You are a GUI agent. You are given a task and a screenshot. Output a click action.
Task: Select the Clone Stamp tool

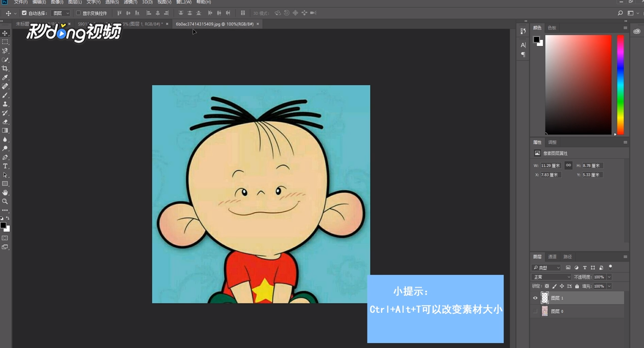5,104
